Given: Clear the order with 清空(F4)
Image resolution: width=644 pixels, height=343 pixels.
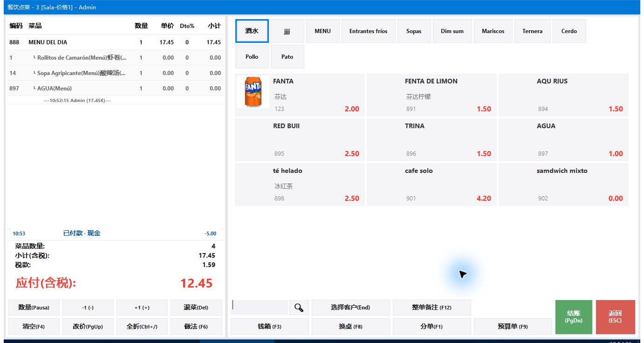Looking at the screenshot, I should [x=34, y=327].
